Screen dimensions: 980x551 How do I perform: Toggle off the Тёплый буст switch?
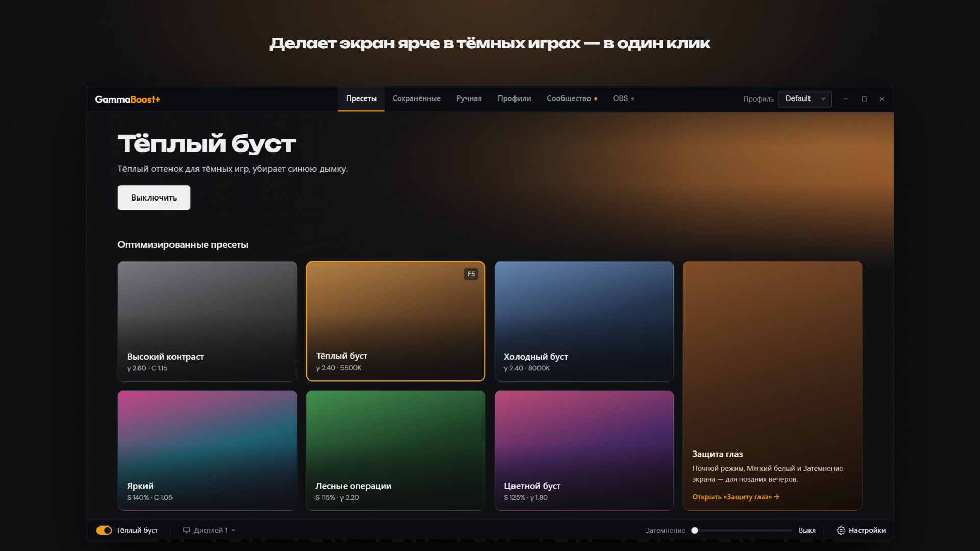(104, 530)
